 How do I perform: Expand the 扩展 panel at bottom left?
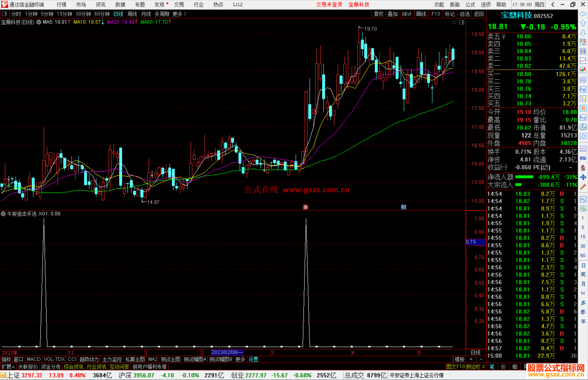pos(8,367)
